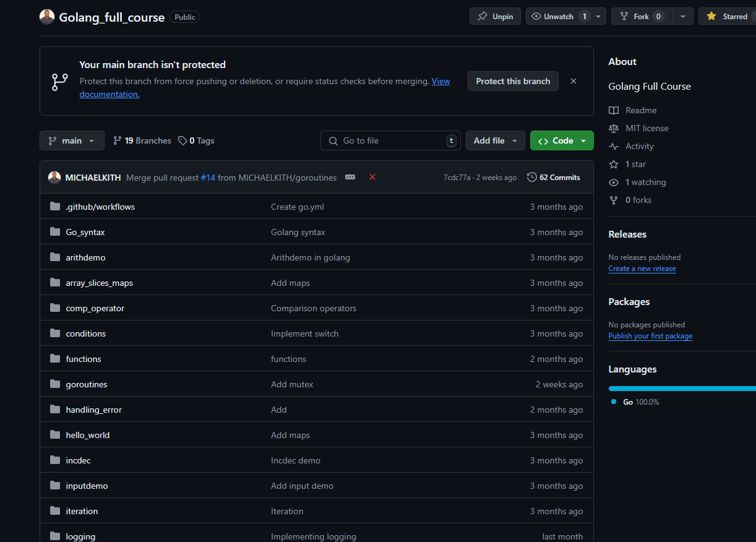Toggle the Starred button
Screen dimensions: 756x542
click(x=728, y=17)
